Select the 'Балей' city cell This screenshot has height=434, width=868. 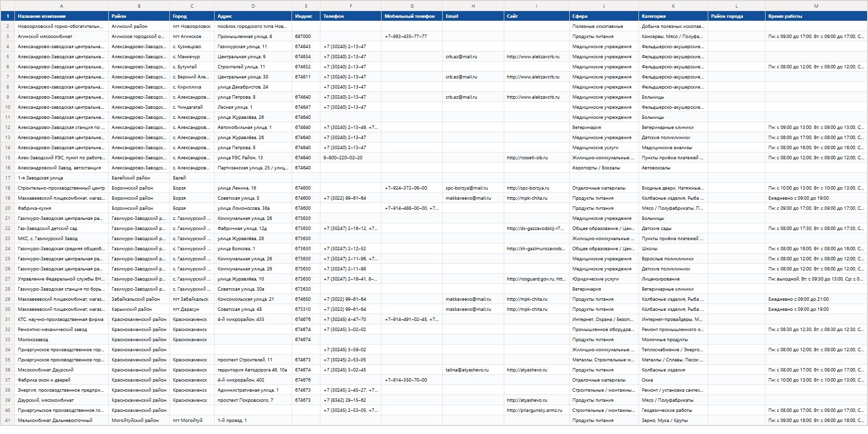coord(192,178)
